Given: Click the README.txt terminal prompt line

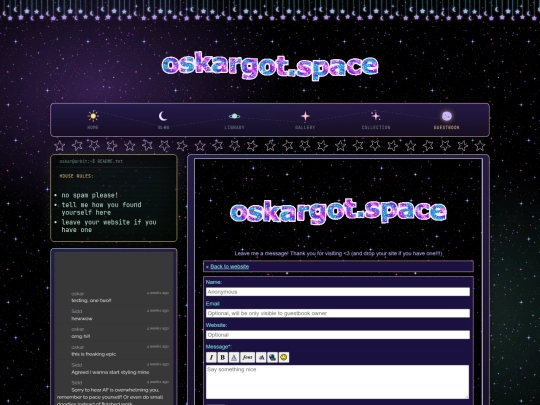Looking at the screenshot, I should tap(91, 161).
